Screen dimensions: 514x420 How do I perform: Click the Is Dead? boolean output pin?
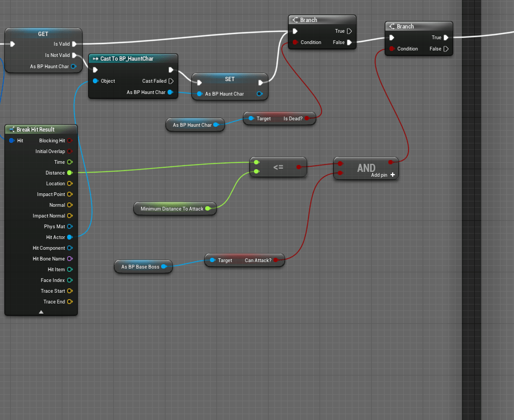307,118
